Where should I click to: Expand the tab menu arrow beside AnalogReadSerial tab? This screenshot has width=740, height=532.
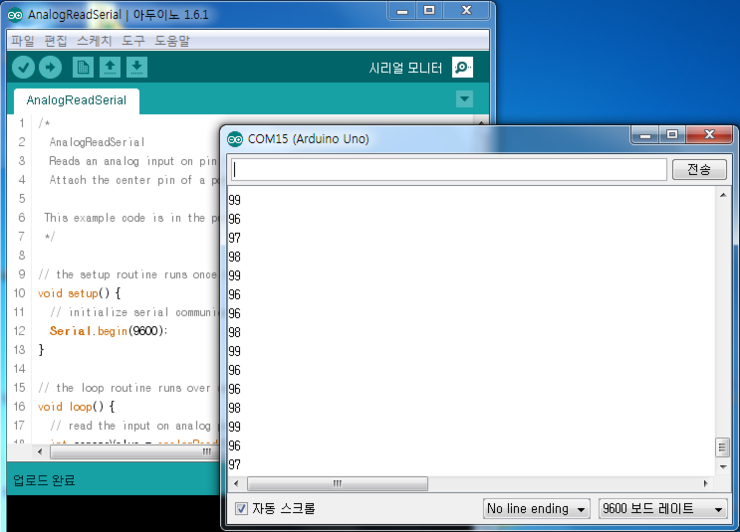[465, 99]
